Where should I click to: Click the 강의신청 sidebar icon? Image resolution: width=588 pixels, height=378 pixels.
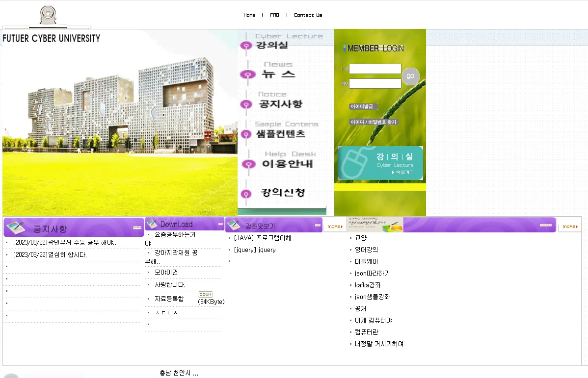coord(246,195)
